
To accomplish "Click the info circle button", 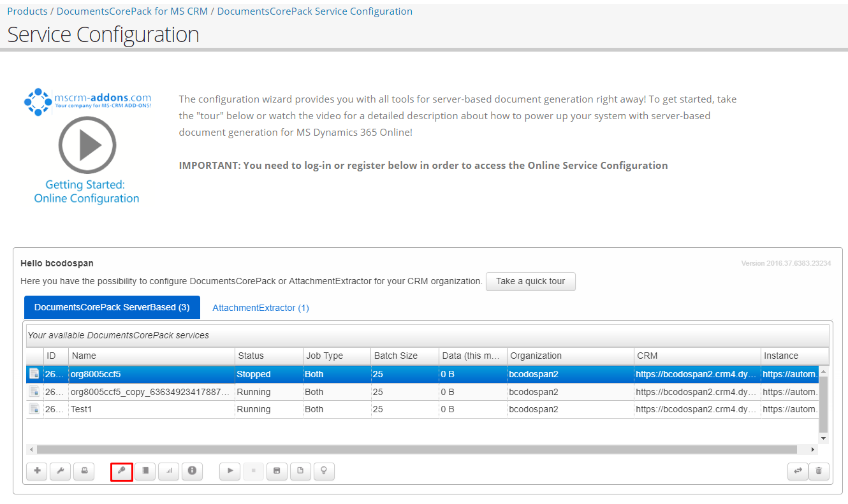I will coord(192,471).
